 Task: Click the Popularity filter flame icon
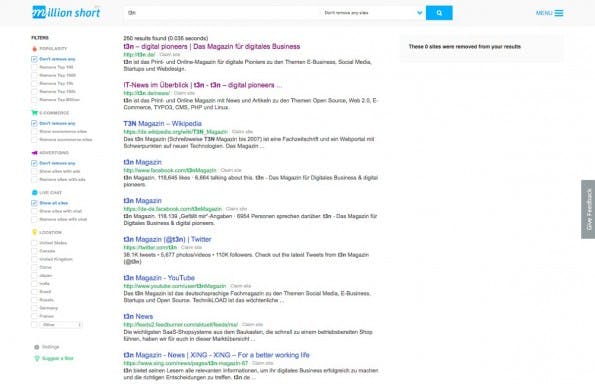tap(35, 49)
